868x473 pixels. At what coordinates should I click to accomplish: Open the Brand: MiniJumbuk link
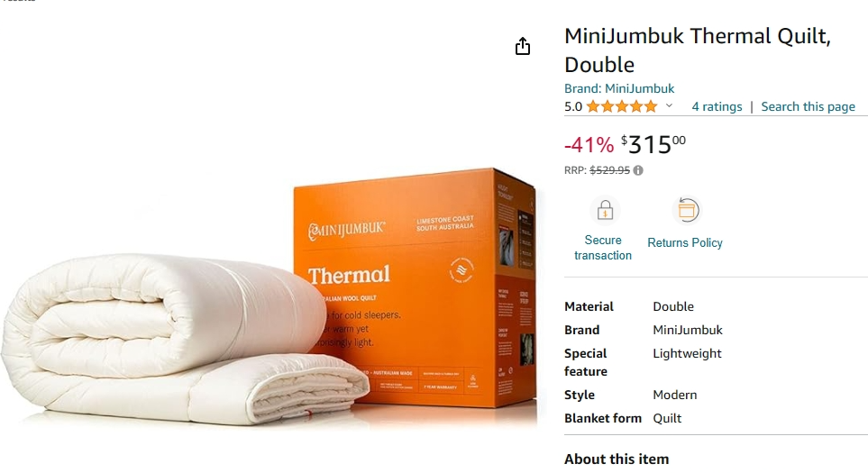(x=619, y=88)
